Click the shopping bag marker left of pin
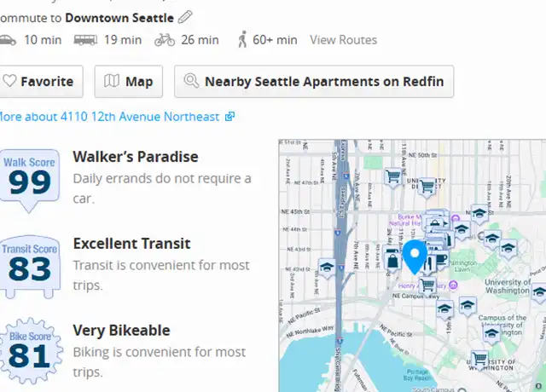 pos(392,262)
